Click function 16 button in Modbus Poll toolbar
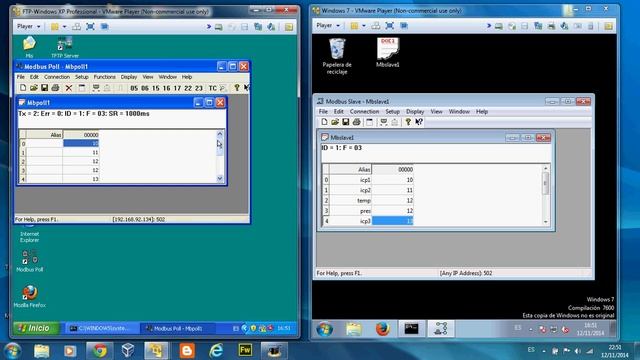This screenshot has width=640, height=360. [166, 88]
